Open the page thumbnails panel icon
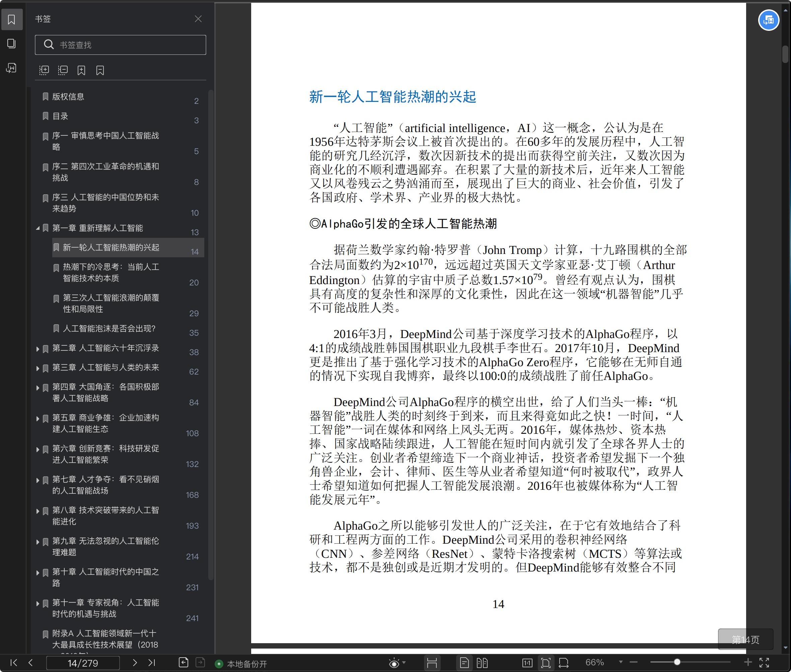Viewport: 791px width, 672px height. point(11,44)
